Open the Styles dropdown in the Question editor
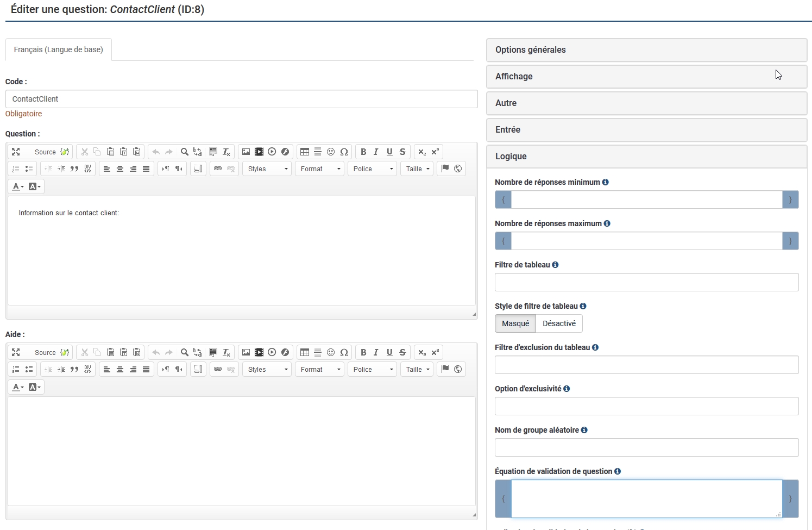Viewport: 812px width, 530px height. (x=267, y=169)
